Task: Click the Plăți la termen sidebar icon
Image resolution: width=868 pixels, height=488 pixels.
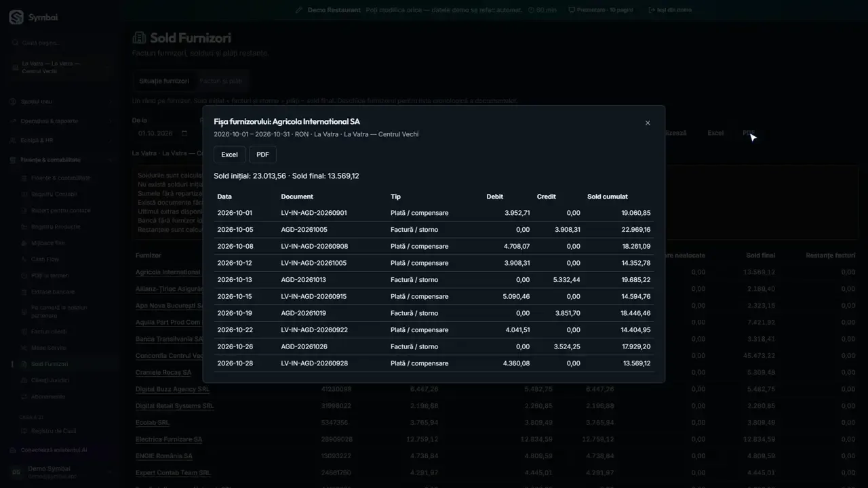Action: coord(24,276)
